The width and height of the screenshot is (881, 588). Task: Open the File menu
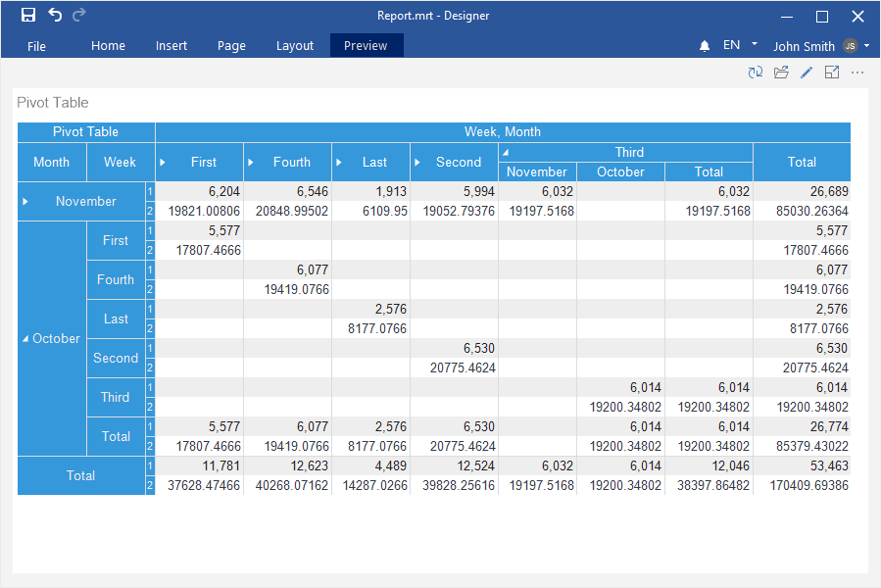point(36,46)
